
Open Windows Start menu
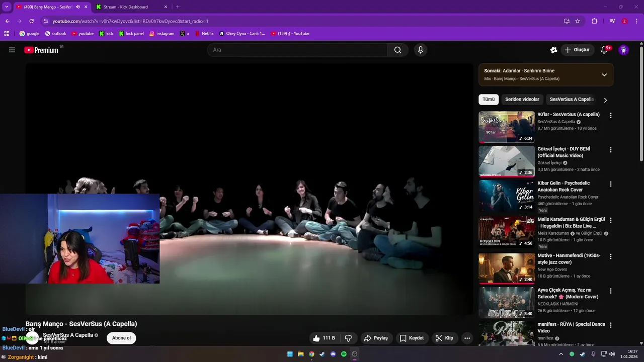(290, 354)
